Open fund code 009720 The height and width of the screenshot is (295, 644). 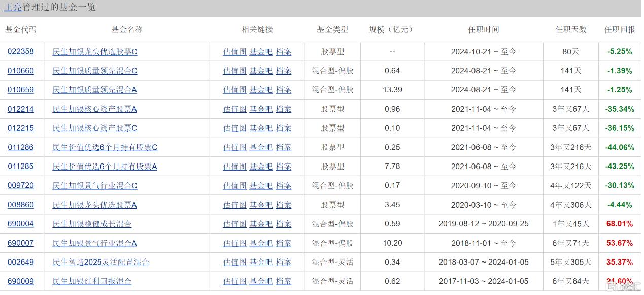[21, 186]
